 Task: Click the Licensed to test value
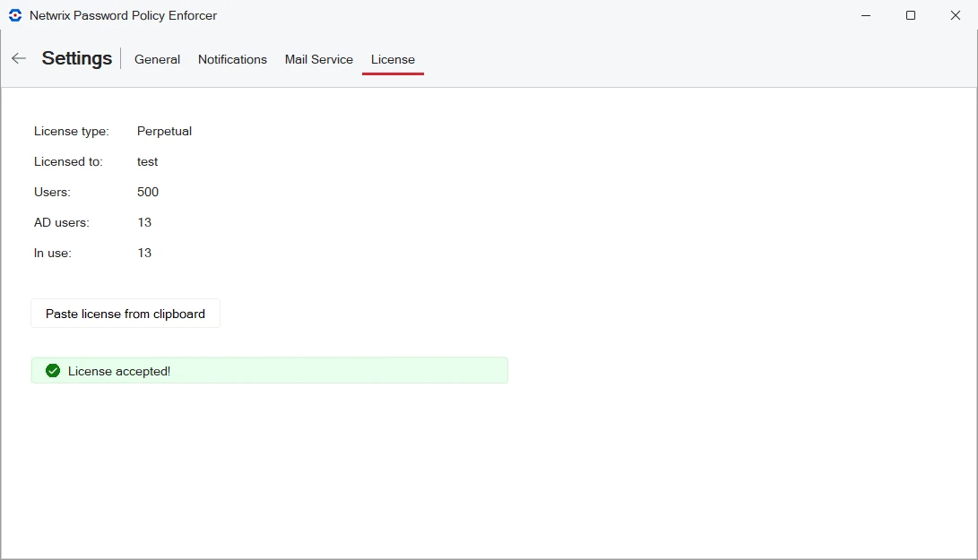point(147,161)
